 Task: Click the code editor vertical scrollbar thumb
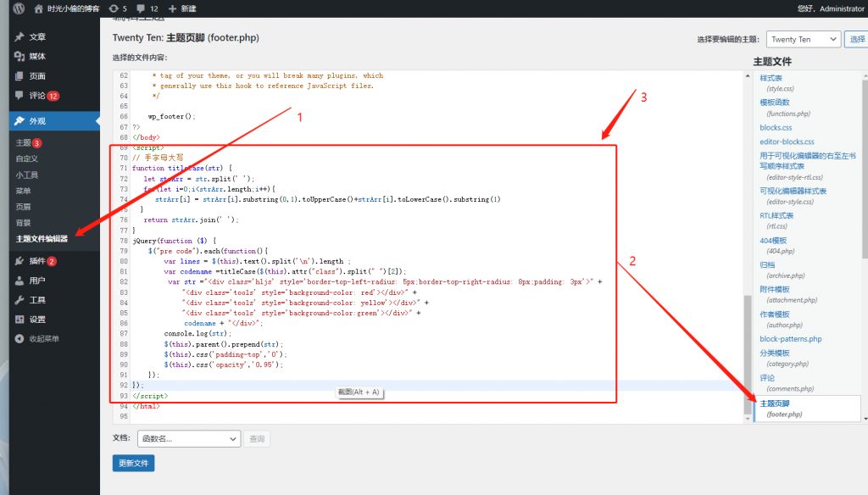(748, 353)
